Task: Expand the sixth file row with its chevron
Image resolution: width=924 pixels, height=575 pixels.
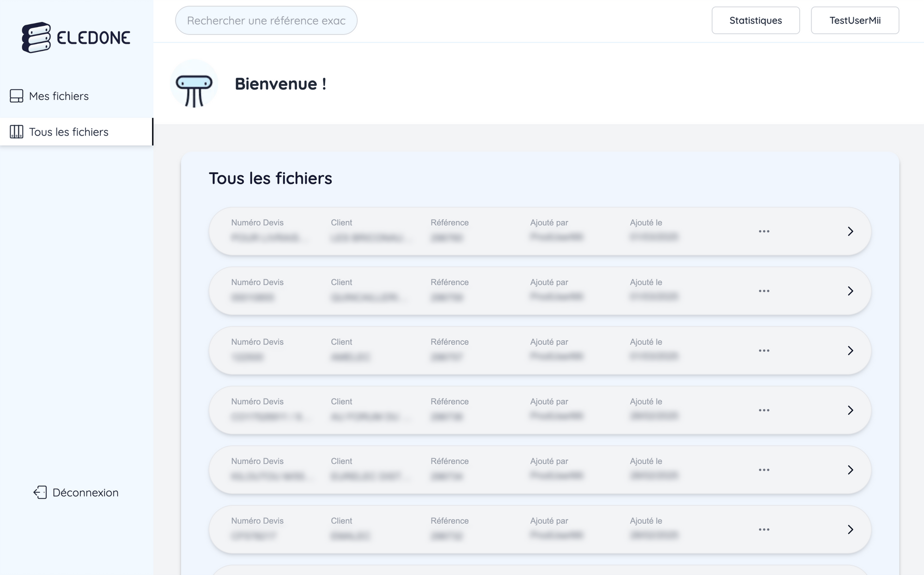Action: tap(851, 529)
